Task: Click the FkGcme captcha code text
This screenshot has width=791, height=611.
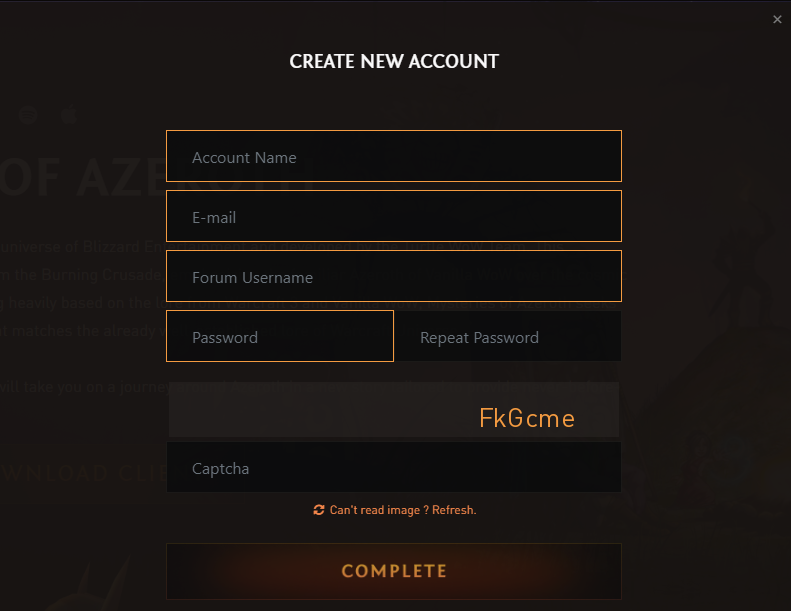Action: (x=527, y=418)
